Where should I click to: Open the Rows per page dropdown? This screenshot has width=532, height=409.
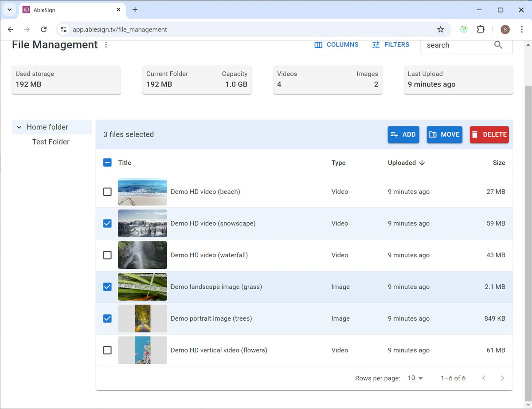point(414,378)
